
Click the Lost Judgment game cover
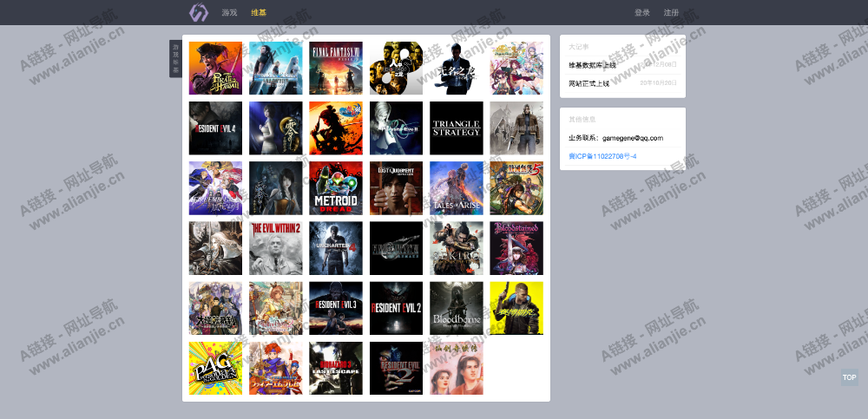pos(396,188)
